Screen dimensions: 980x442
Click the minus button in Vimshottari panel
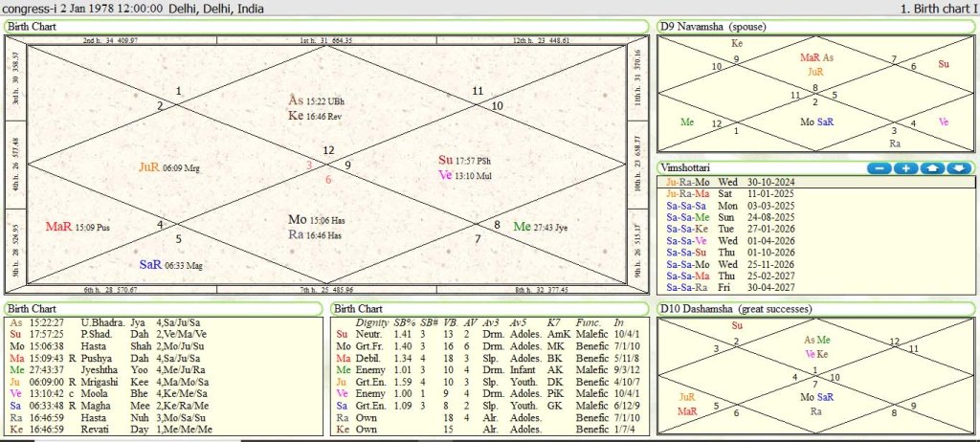pyautogui.click(x=880, y=168)
